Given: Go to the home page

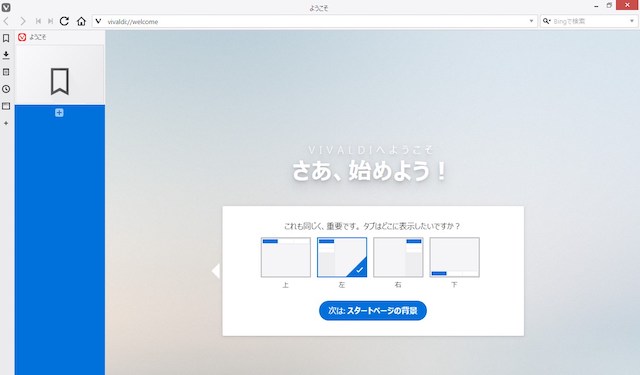Looking at the screenshot, I should [81, 21].
